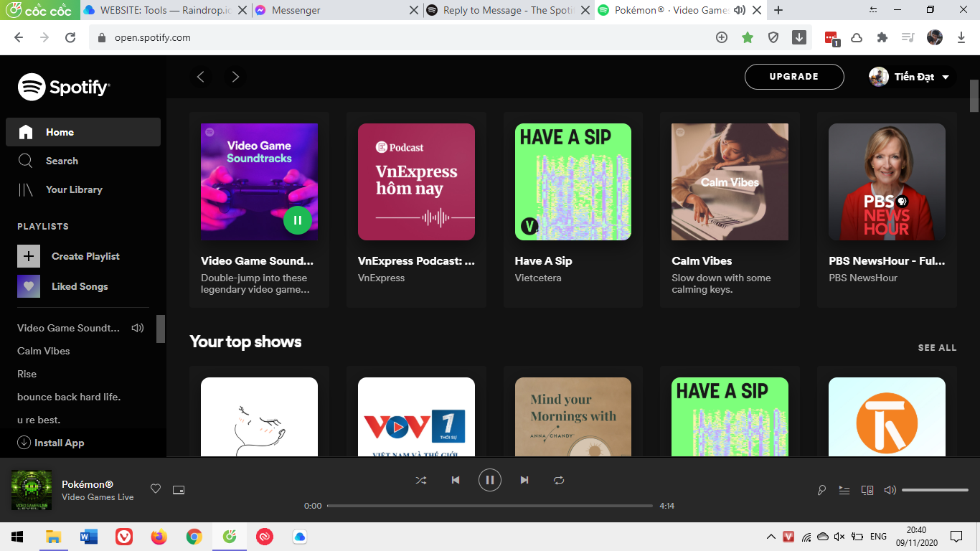Click the Spotify logo
Image resolution: width=980 pixels, height=551 pixels.
(64, 88)
